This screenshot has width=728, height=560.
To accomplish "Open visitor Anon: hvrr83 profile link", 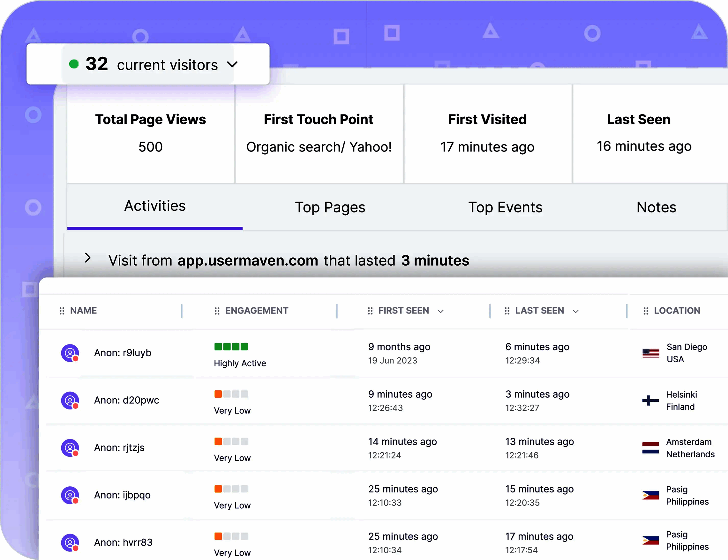I will tap(123, 542).
